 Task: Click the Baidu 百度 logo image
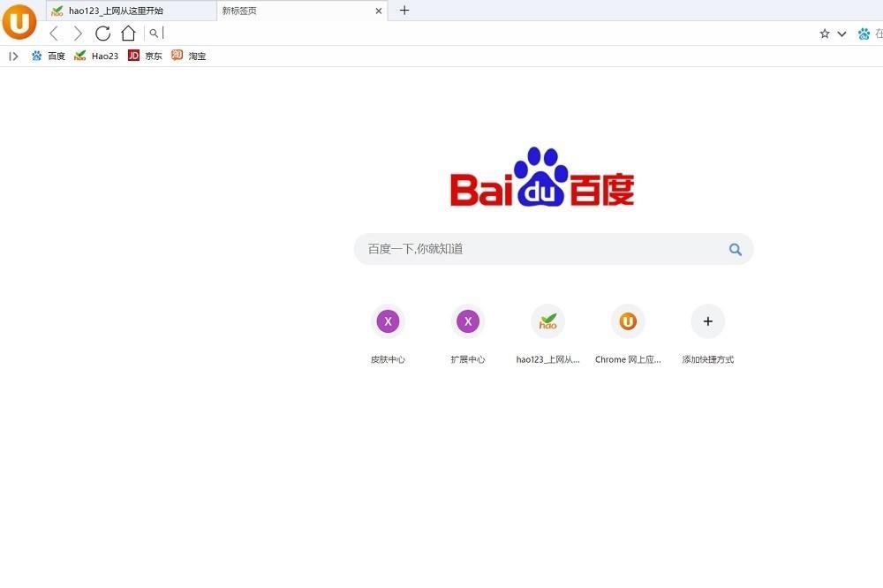tap(542, 177)
